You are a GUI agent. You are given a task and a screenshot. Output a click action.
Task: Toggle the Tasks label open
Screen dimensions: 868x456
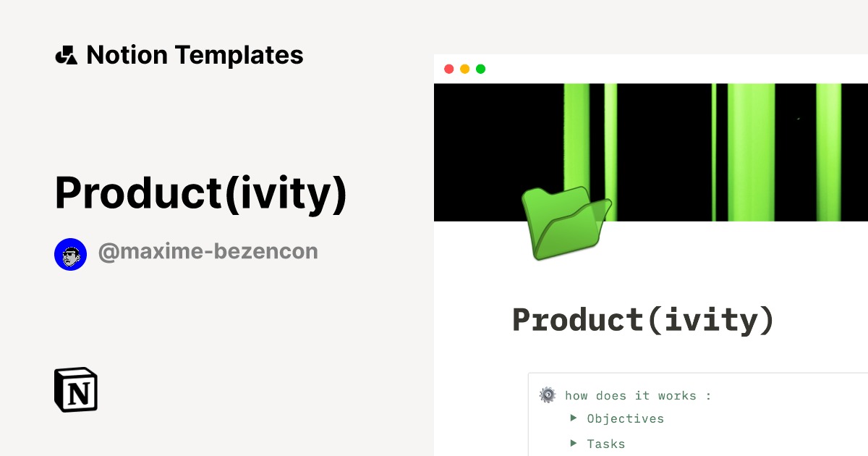(606, 444)
